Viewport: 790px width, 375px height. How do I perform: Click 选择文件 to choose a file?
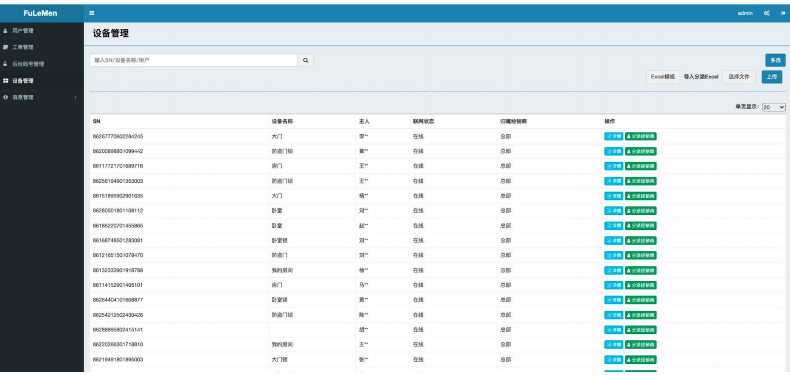739,77
